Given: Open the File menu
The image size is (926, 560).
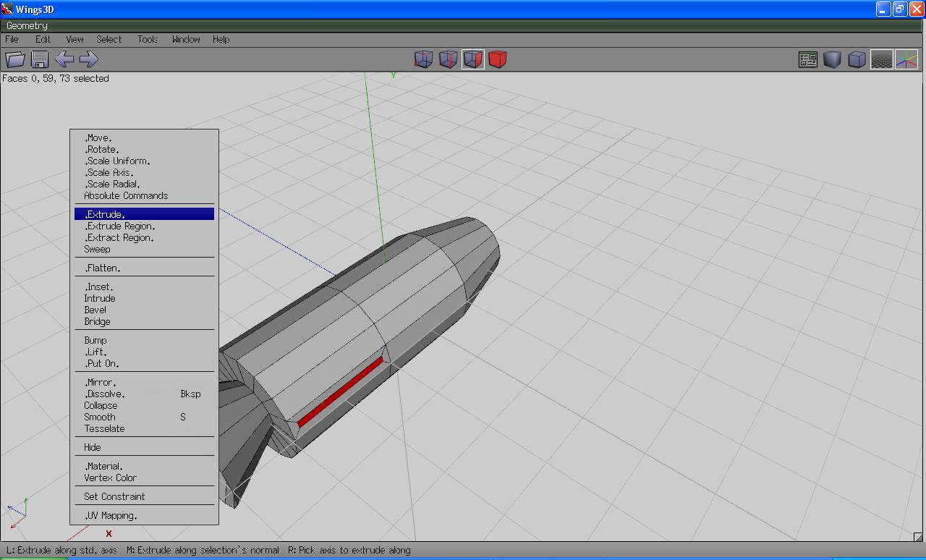Looking at the screenshot, I should (12, 39).
